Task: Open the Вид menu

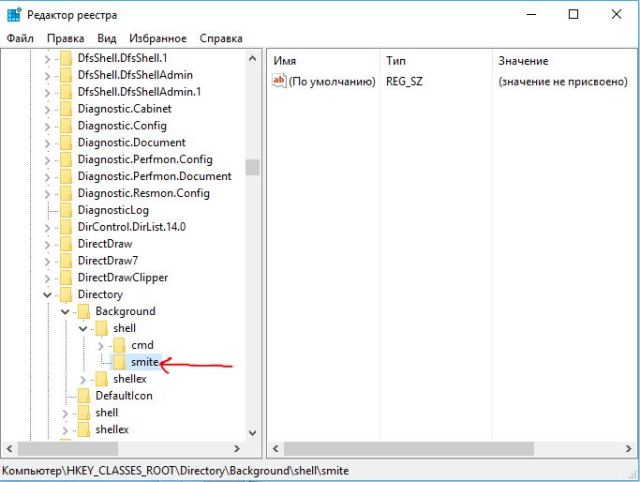Action: [107, 38]
